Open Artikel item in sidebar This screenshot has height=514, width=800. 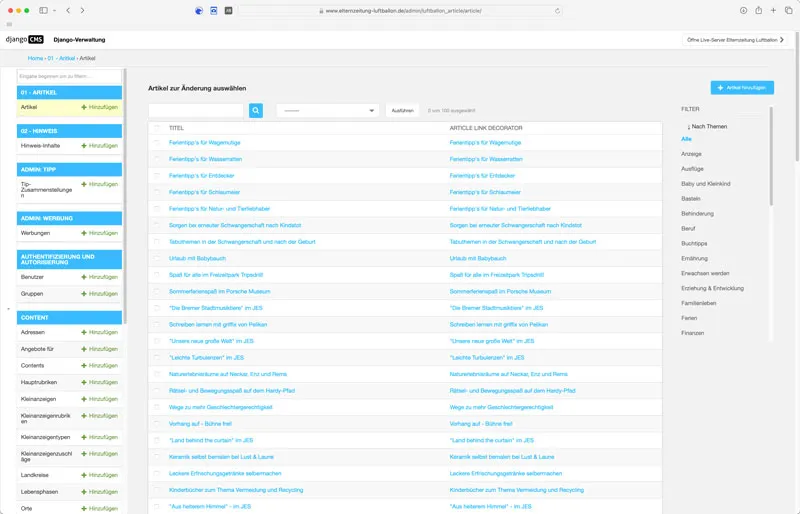tap(29, 107)
